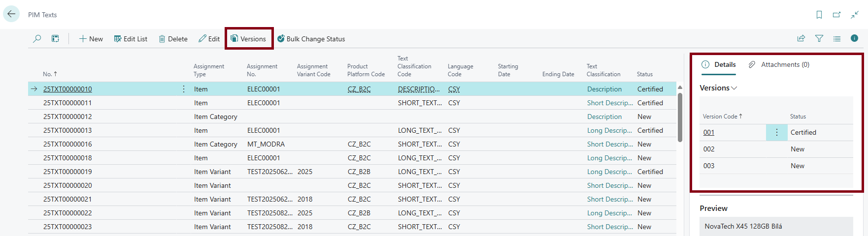
Task: Click the preview text NovaTech X45 128GB Bílá
Action: [743, 226]
